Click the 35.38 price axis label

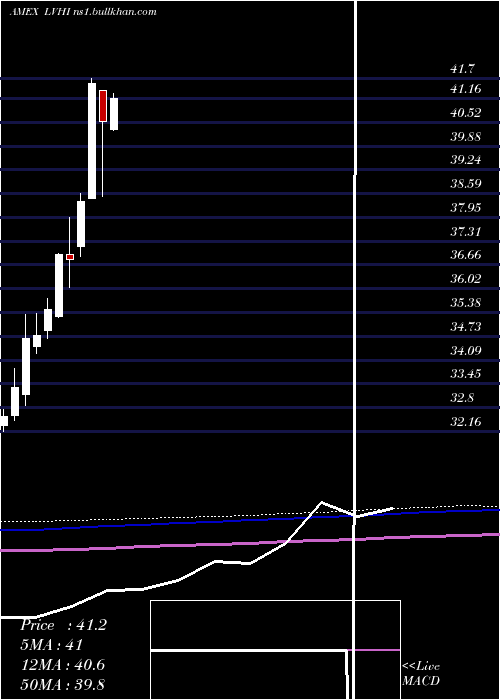tap(466, 302)
